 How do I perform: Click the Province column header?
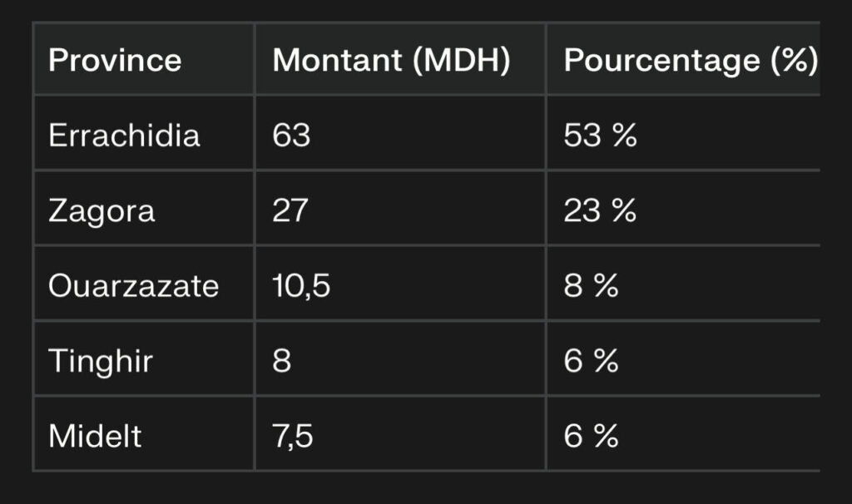pos(115,61)
